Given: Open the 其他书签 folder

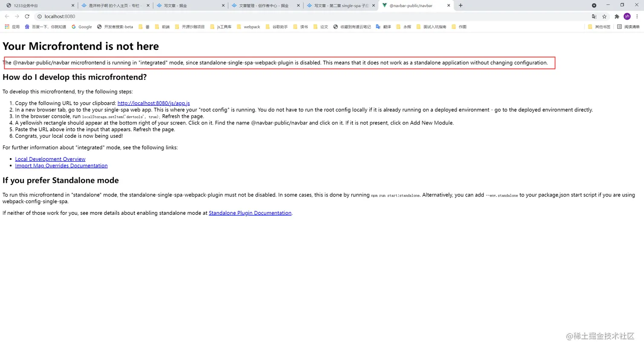Looking at the screenshot, I should click(x=599, y=26).
